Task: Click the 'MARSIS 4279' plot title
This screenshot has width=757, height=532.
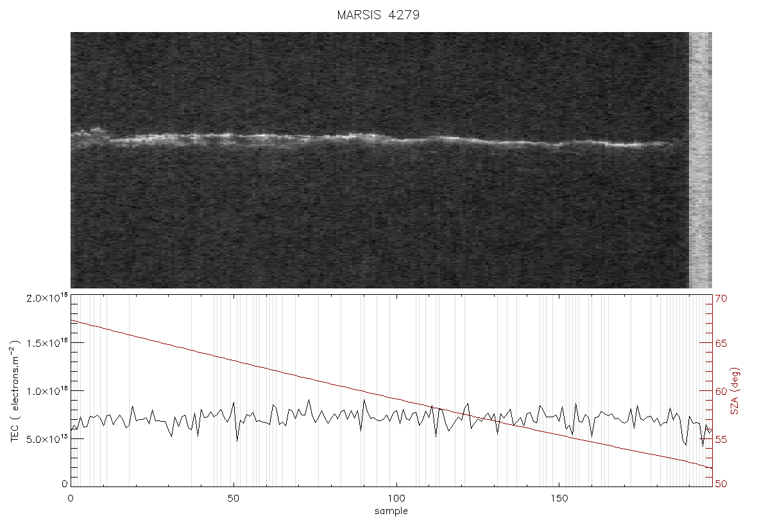Action: 378,15
